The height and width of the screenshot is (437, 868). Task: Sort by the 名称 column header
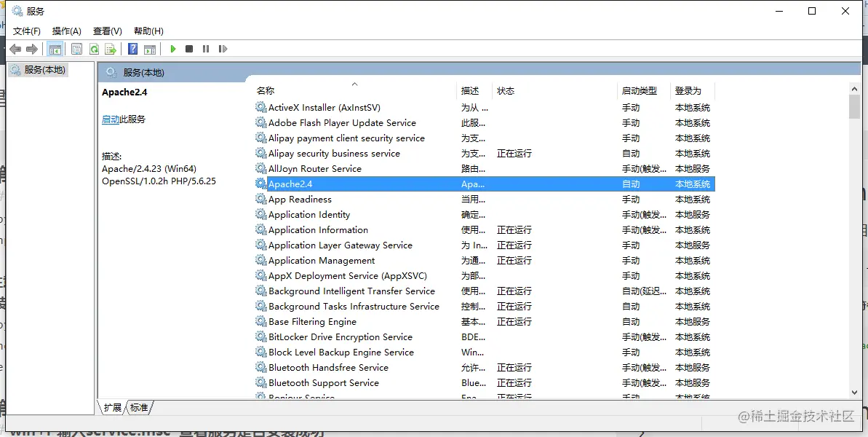(356, 91)
